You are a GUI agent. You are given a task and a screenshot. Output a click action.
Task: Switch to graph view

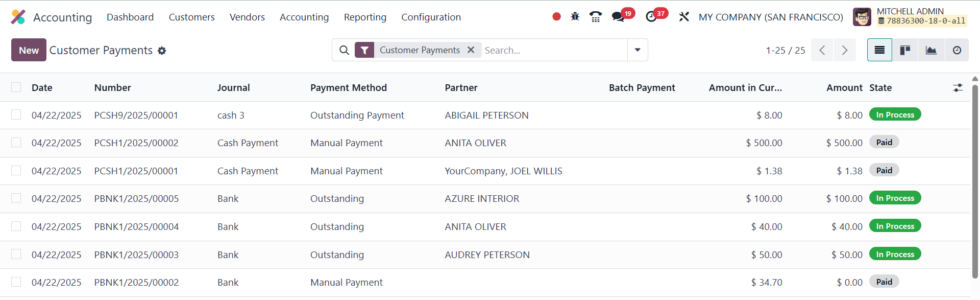(x=931, y=50)
